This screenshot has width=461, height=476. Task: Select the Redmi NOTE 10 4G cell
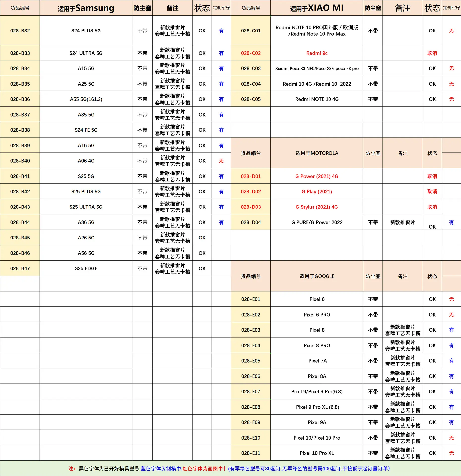click(317, 99)
